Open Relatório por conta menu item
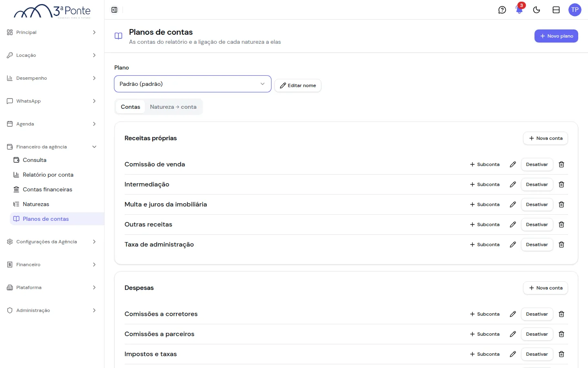 (x=57, y=175)
